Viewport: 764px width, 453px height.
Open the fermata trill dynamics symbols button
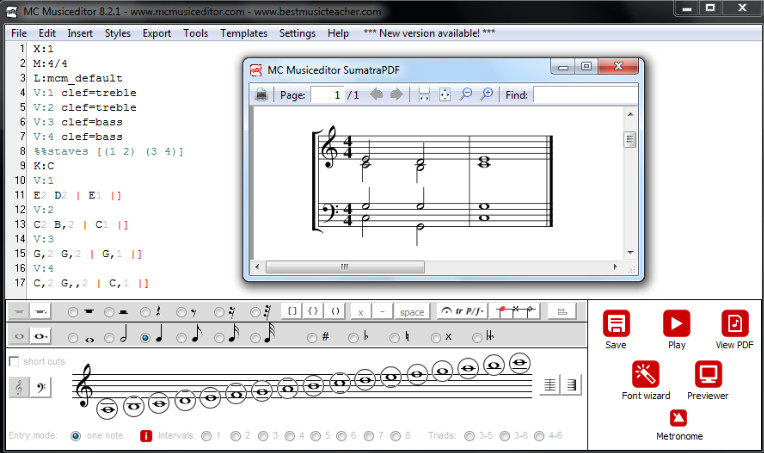point(461,311)
